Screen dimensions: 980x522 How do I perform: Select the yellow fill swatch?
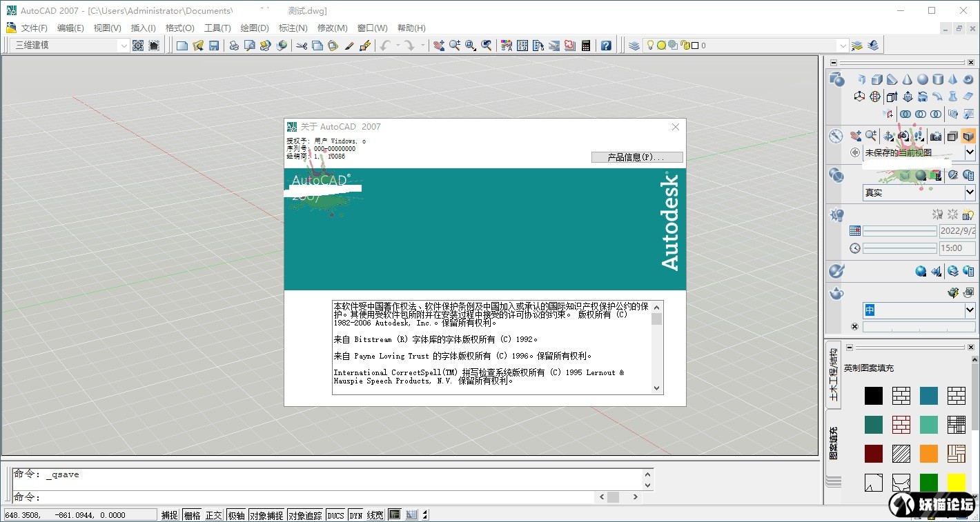957,483
